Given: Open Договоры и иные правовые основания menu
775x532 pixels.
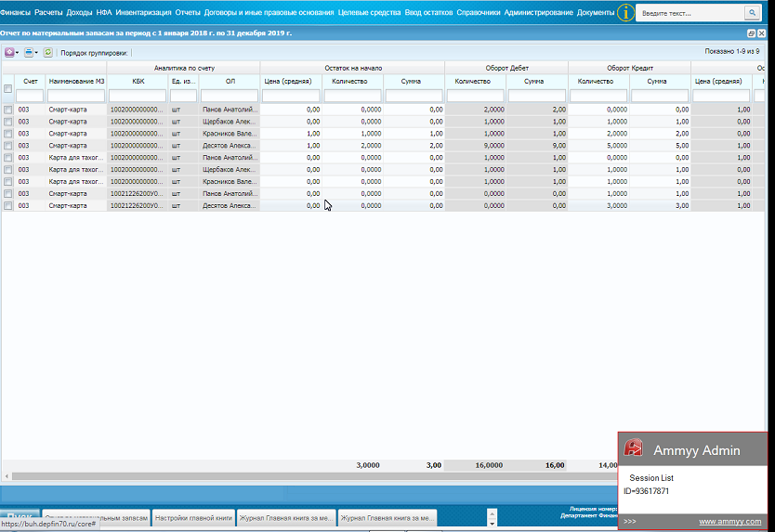Looking at the screenshot, I should click(269, 12).
